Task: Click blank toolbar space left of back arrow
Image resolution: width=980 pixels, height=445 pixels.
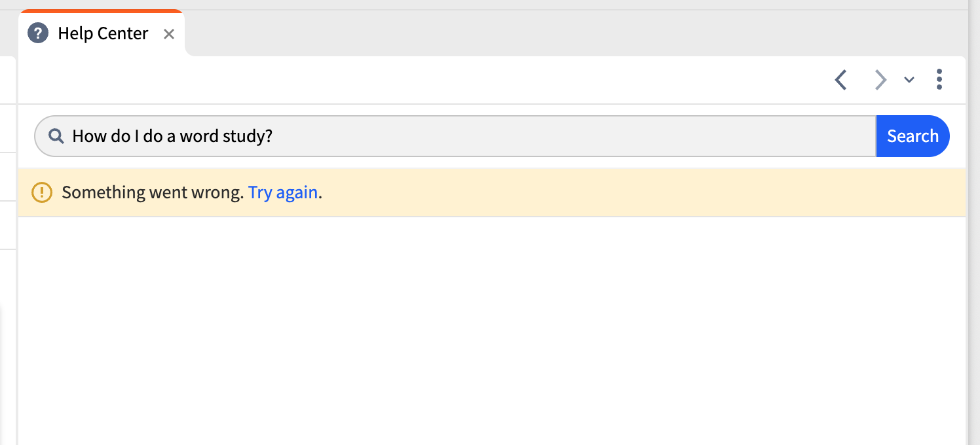Action: click(x=426, y=80)
